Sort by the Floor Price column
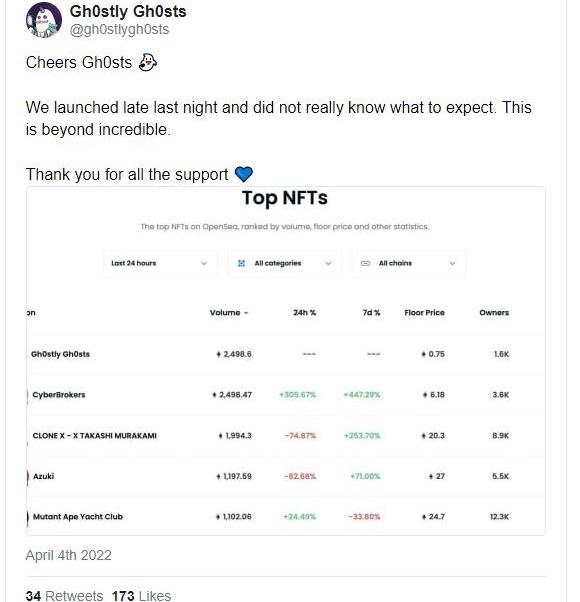 [x=424, y=313]
